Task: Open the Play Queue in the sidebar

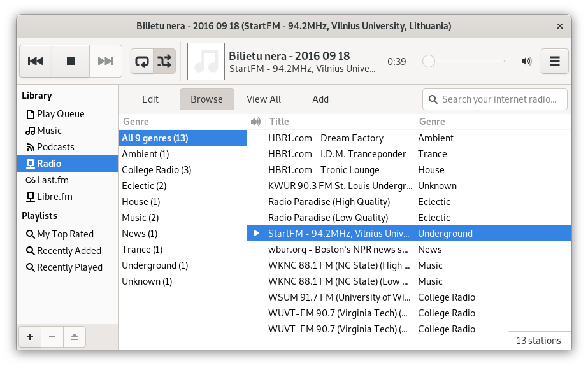Action: click(61, 114)
